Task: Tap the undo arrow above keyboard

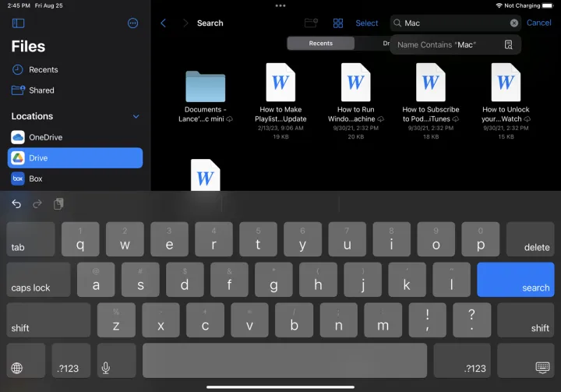Action: click(16, 204)
